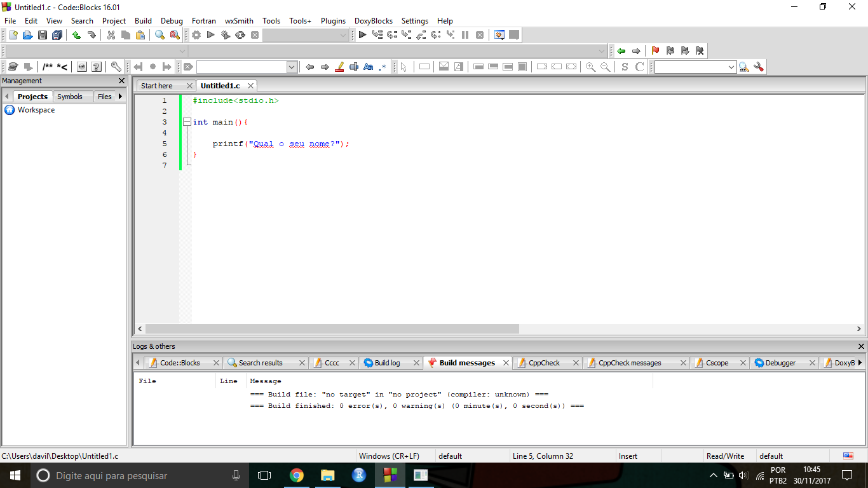Image resolution: width=868 pixels, height=488 pixels.
Task: Click the Cortana search box on the taskbar
Action: point(139,475)
